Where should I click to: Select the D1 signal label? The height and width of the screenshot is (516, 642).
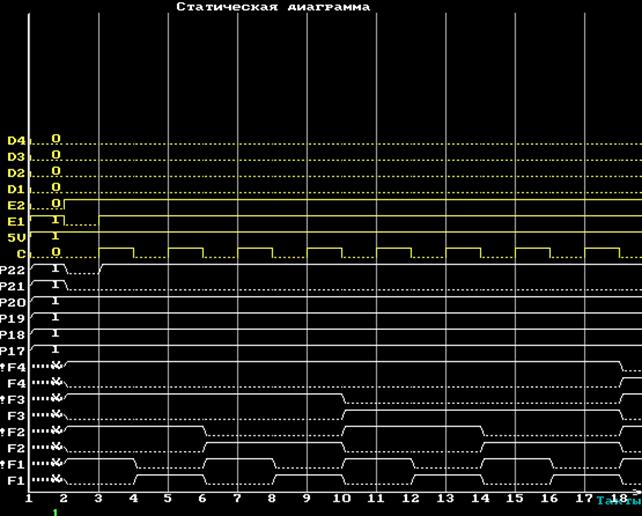(16, 189)
